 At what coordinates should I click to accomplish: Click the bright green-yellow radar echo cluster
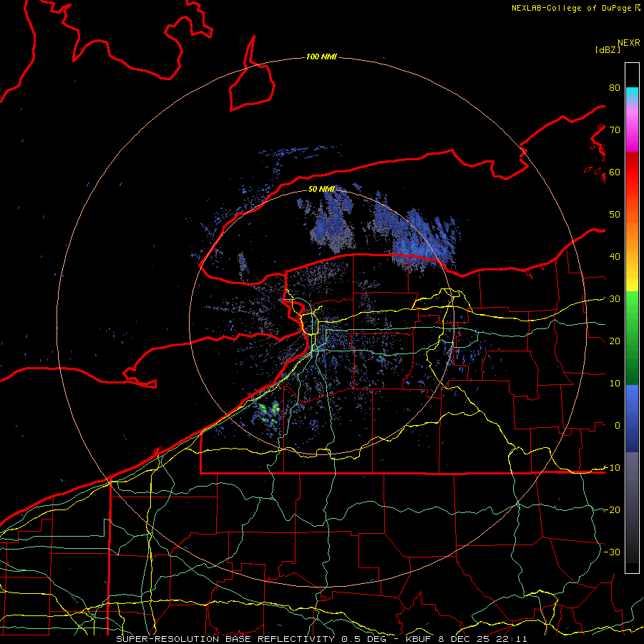pyautogui.click(x=269, y=413)
